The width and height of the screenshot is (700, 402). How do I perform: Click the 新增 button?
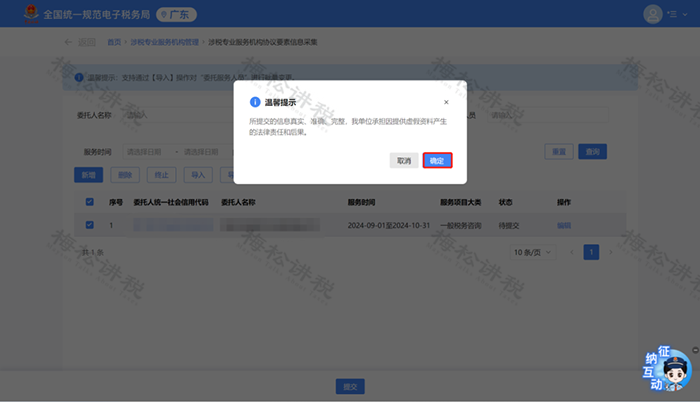(x=88, y=175)
